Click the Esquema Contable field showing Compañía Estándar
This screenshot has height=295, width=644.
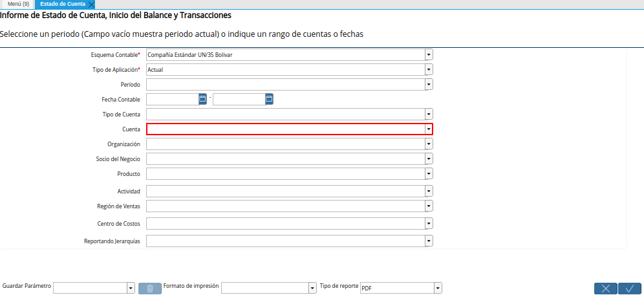coord(286,54)
